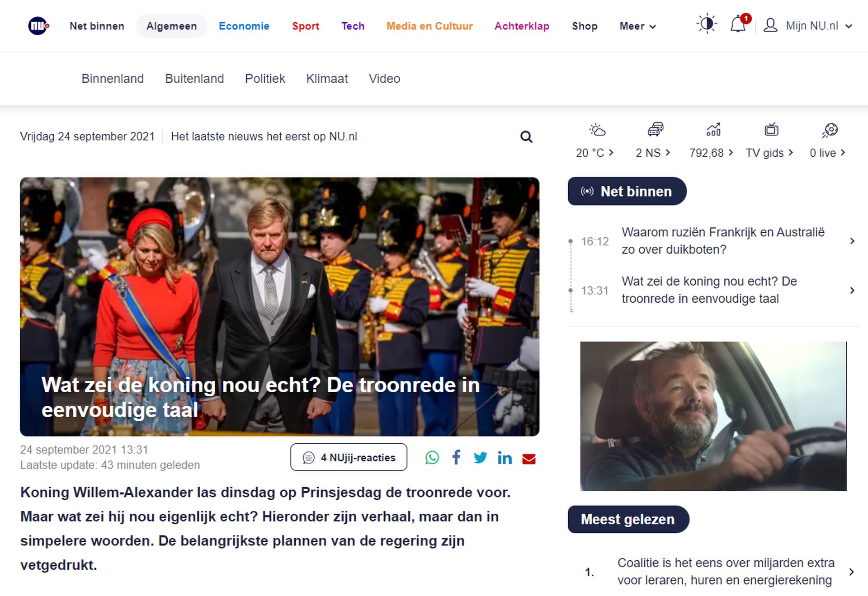Click the NU.nl logo icon

coord(38,26)
